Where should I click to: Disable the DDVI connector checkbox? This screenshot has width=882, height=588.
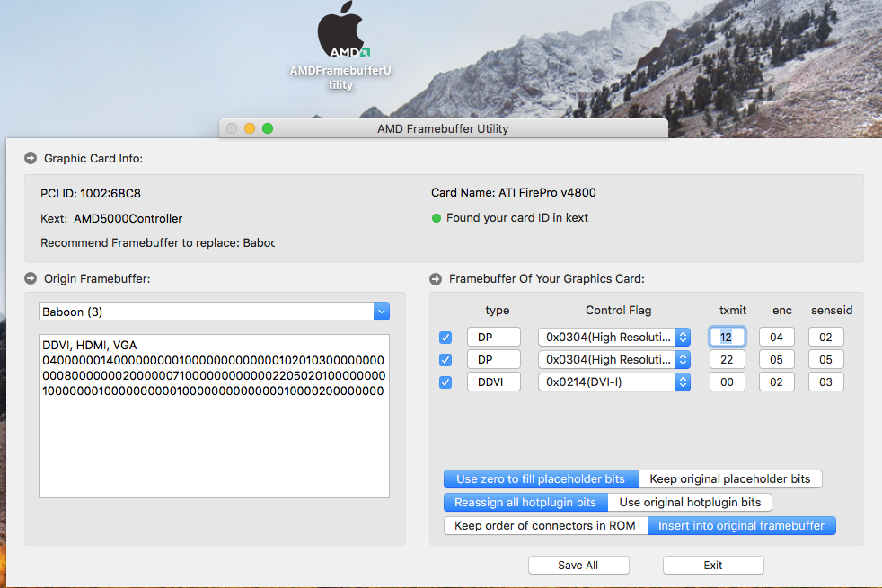(x=445, y=382)
